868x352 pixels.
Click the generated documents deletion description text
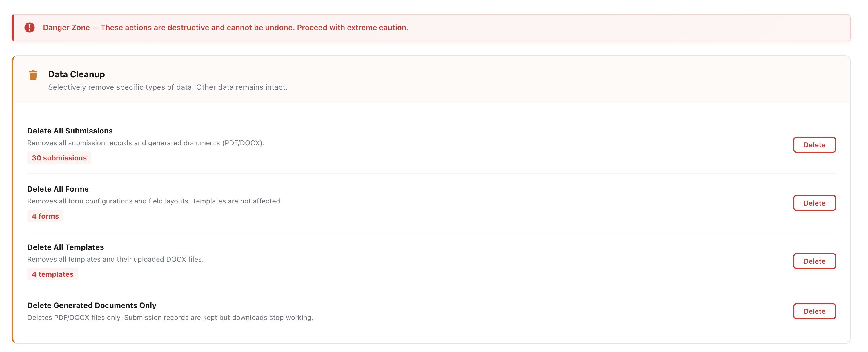pyautogui.click(x=170, y=317)
